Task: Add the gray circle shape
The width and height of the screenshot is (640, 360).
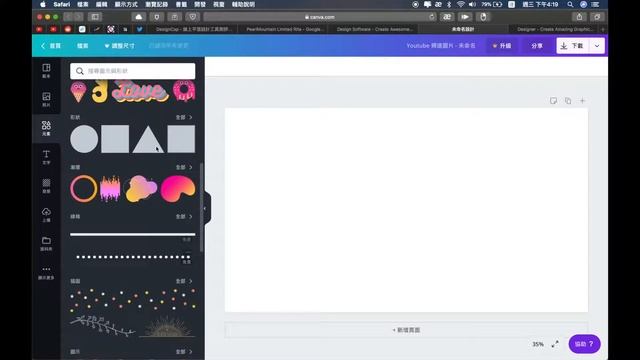Action: pos(84,139)
